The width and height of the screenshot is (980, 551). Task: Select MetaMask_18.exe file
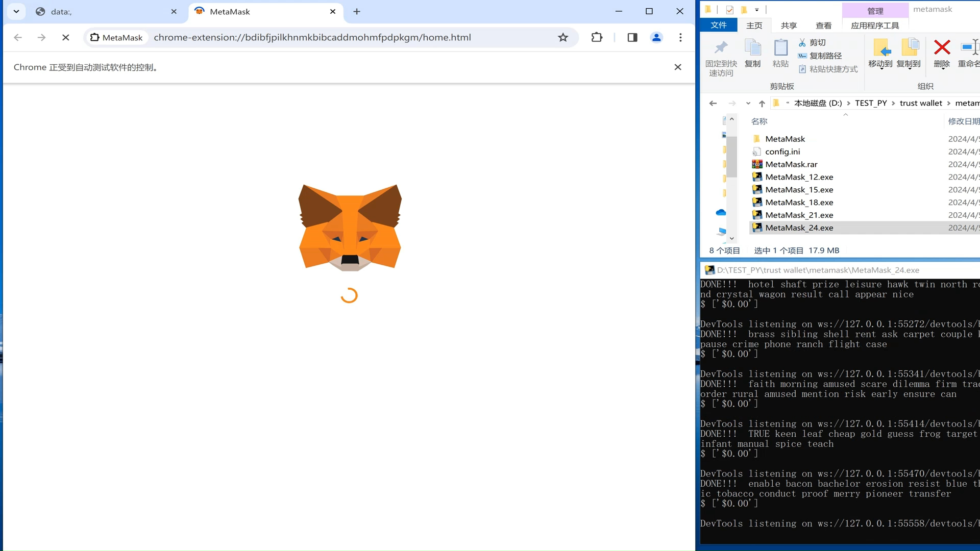[x=799, y=203]
